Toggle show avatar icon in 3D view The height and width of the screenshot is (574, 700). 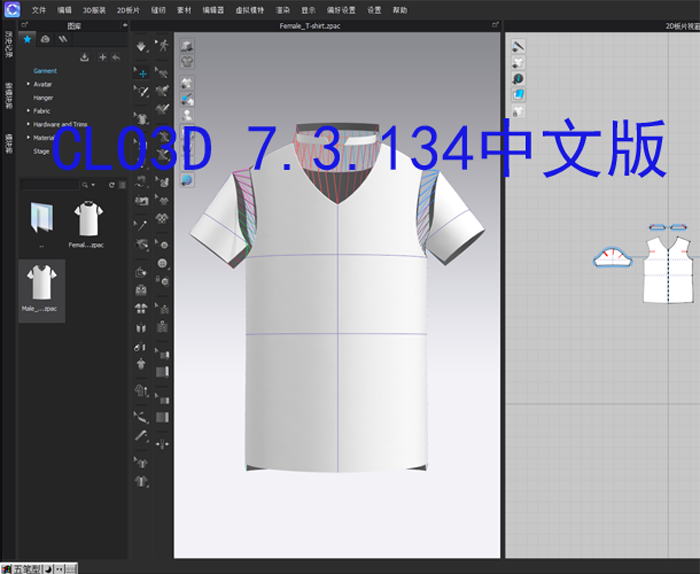pos(187,115)
